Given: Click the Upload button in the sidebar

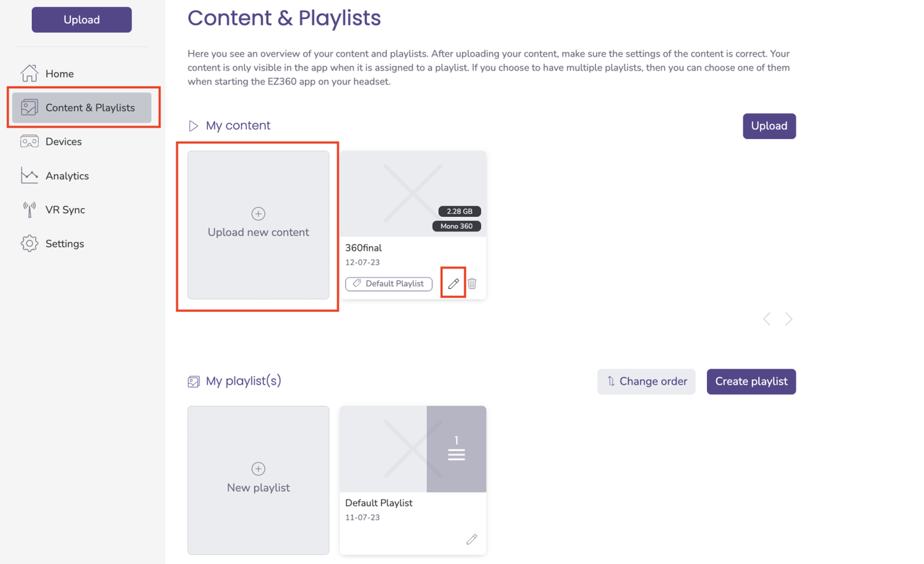Looking at the screenshot, I should click(82, 20).
